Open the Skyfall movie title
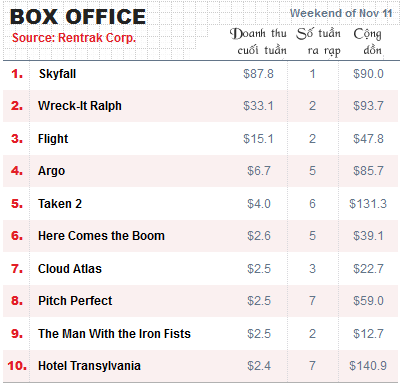The height and width of the screenshot is (383, 402). [x=57, y=74]
